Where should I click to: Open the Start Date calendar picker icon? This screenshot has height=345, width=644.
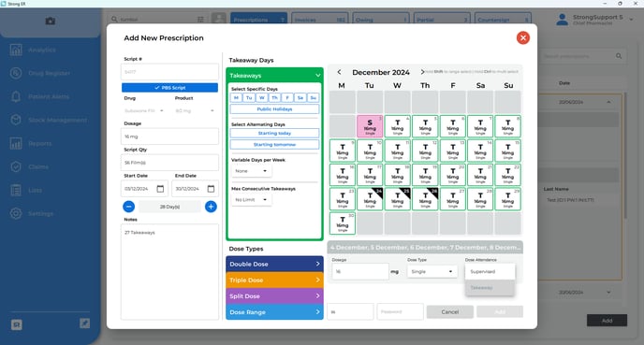tap(160, 189)
